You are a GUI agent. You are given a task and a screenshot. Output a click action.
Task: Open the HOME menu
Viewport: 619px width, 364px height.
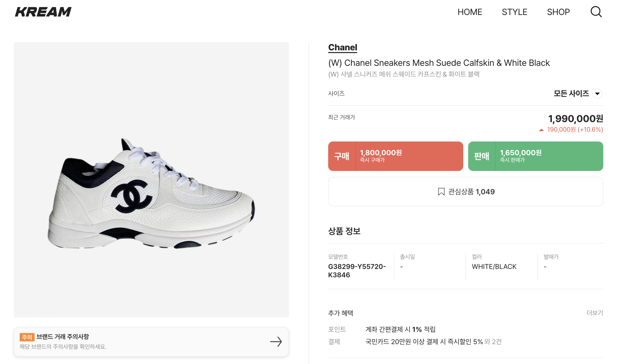pyautogui.click(x=470, y=12)
